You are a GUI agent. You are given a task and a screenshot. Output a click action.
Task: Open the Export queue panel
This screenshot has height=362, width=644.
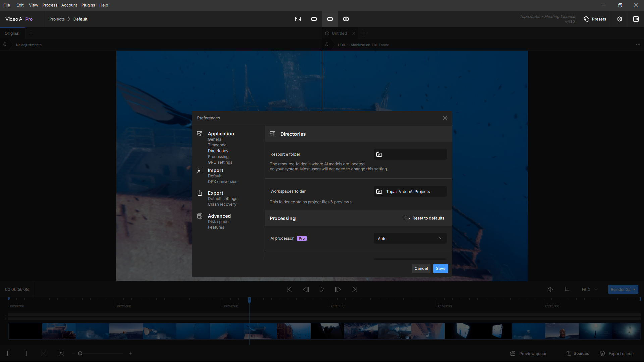pos(616,353)
